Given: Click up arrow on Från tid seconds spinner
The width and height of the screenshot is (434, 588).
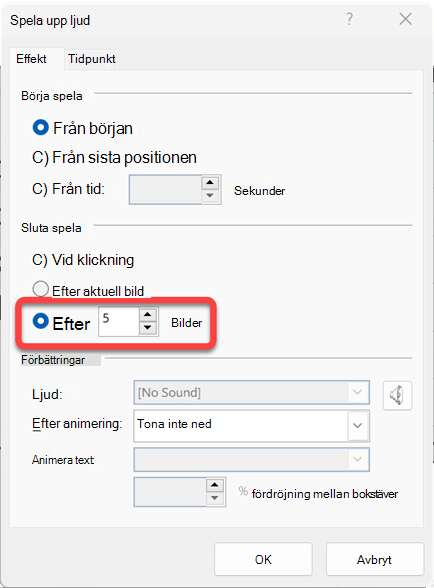Looking at the screenshot, I should pos(210,183).
